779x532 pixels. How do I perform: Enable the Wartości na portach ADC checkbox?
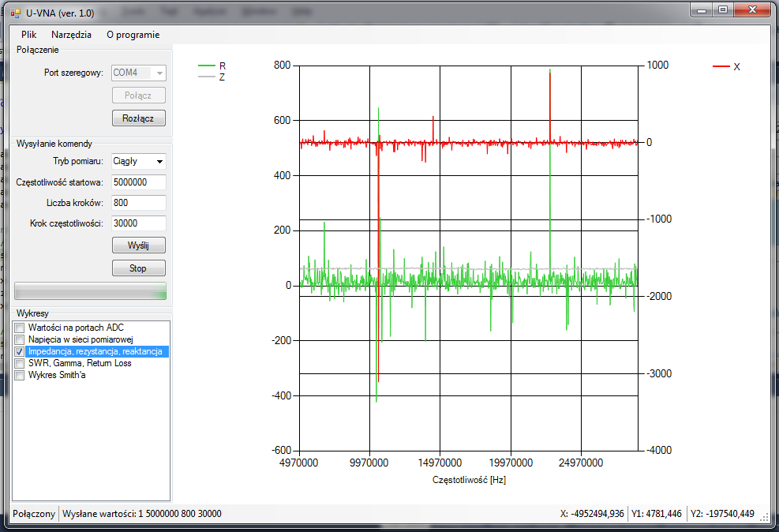point(20,328)
